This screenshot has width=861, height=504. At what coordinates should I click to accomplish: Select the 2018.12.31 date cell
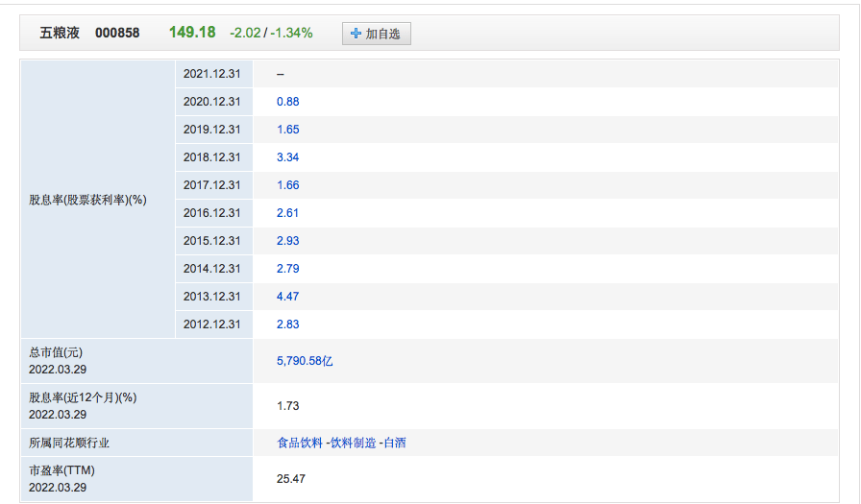click(x=214, y=157)
